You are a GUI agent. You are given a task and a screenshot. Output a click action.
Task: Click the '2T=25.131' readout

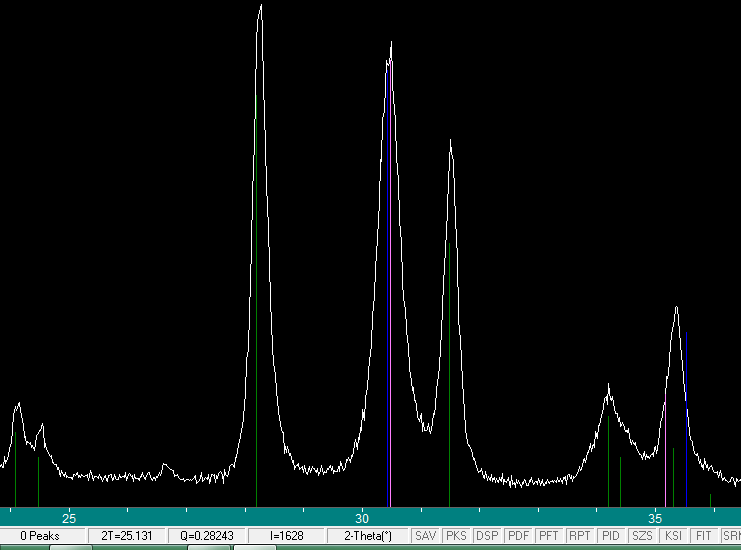(127, 536)
